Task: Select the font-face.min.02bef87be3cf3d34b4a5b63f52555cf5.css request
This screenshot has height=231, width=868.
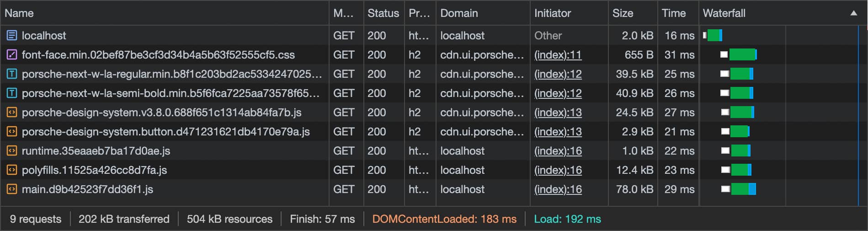Action: pyautogui.click(x=158, y=55)
